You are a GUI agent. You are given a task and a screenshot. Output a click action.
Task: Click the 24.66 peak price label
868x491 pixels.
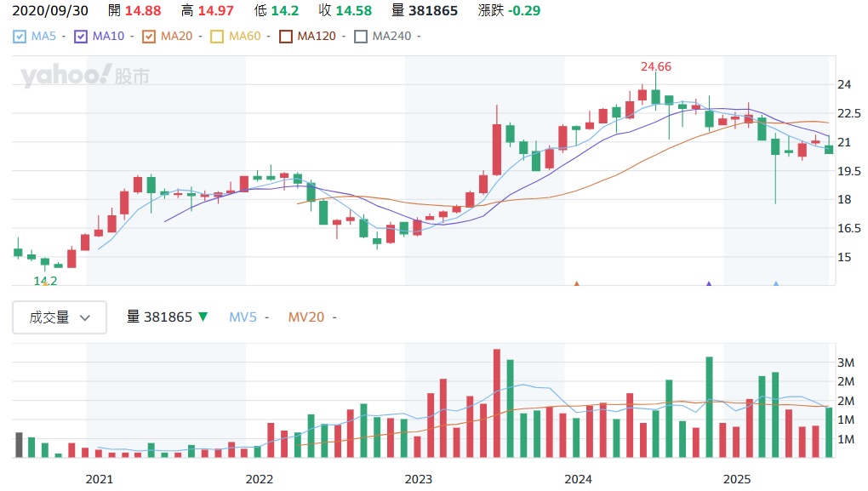655,66
